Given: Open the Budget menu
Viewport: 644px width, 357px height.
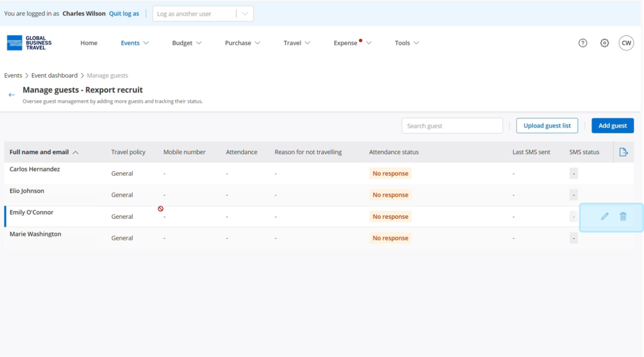Looking at the screenshot, I should coord(186,43).
